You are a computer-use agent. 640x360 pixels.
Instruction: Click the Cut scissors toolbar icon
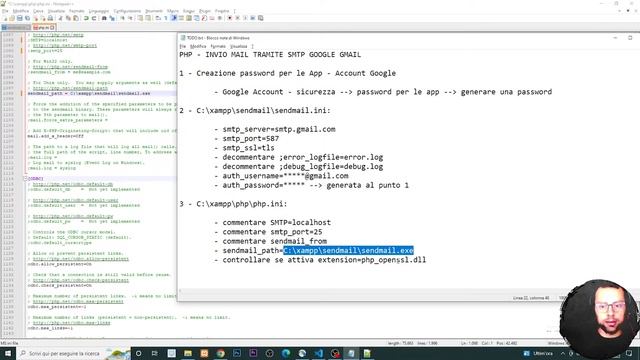[x=60, y=18]
